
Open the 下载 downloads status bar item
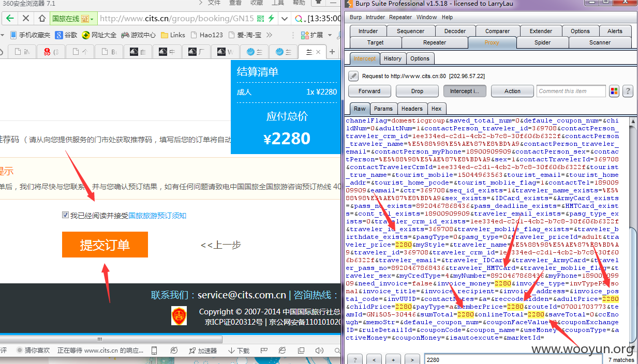239,351
